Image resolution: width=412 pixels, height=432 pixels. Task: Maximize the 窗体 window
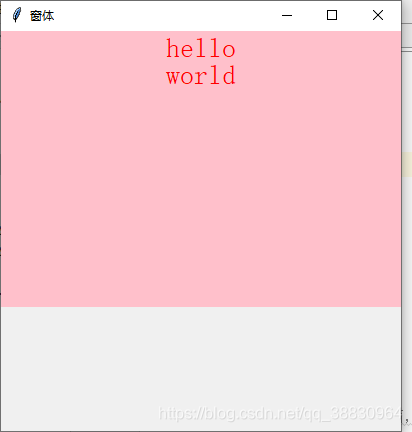tap(332, 15)
